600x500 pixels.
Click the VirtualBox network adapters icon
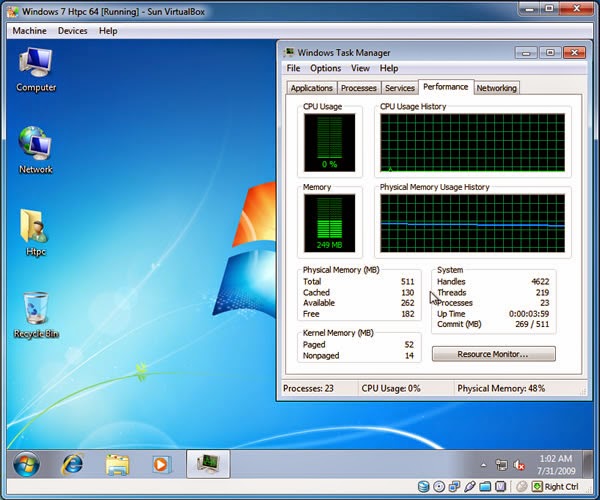pyautogui.click(x=454, y=487)
